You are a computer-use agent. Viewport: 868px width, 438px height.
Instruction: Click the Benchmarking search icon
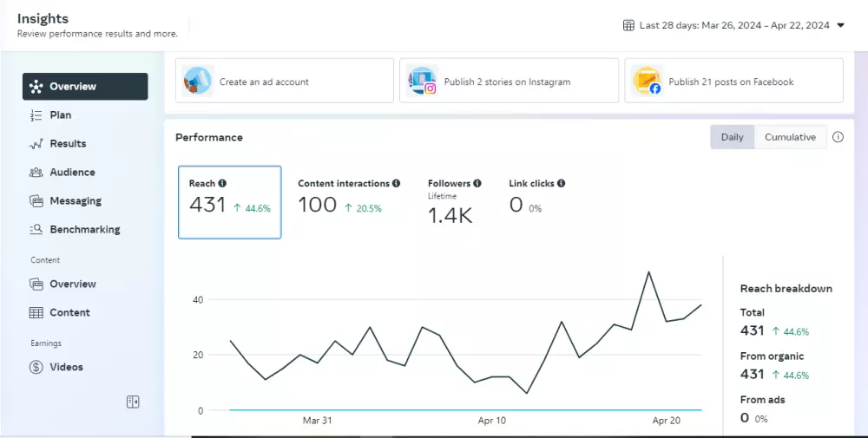pyautogui.click(x=36, y=229)
